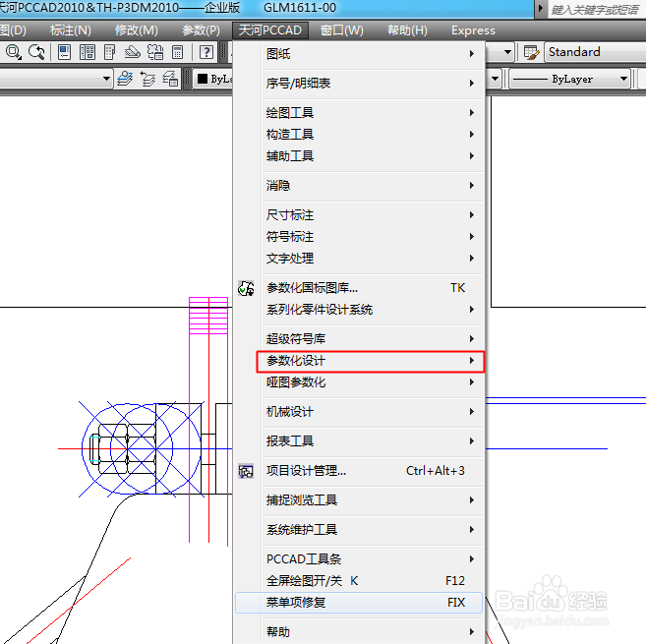Viewport: 646px width, 644px height.
Task: Click Make Object's Layer Current icon
Action: 125,79
